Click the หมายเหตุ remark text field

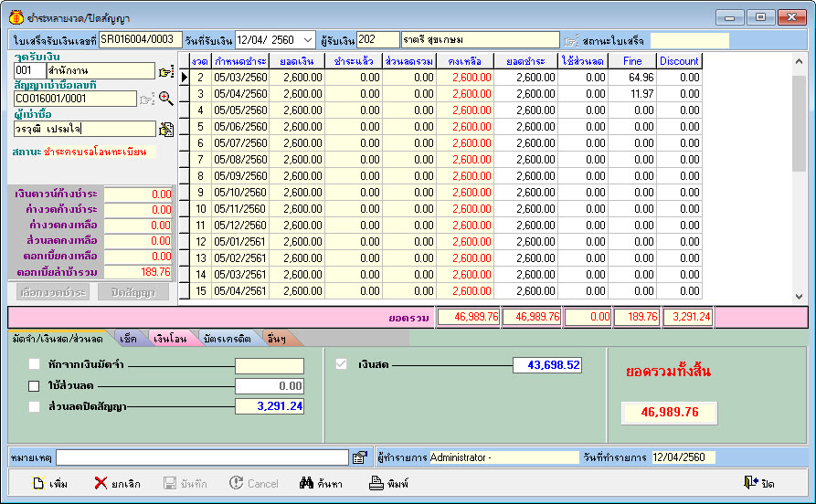coord(203,457)
